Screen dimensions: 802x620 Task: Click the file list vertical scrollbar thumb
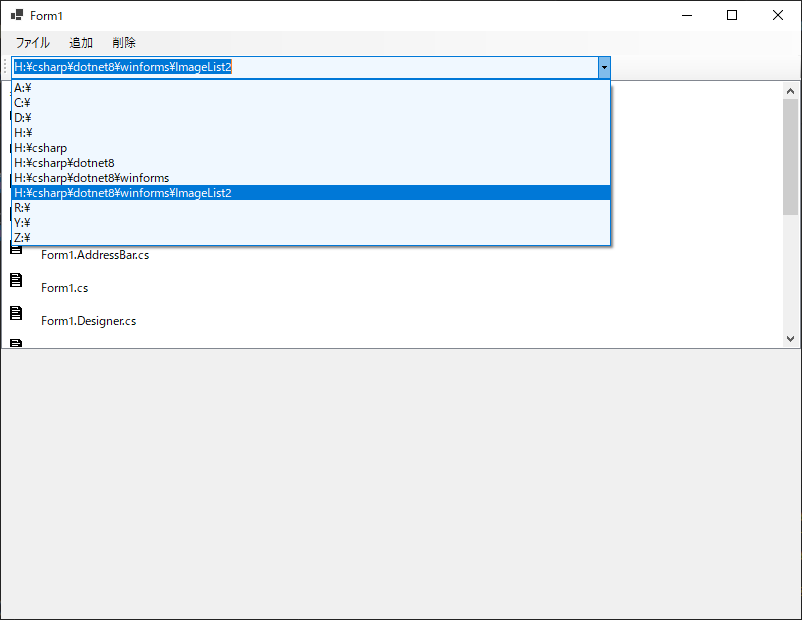(790, 157)
